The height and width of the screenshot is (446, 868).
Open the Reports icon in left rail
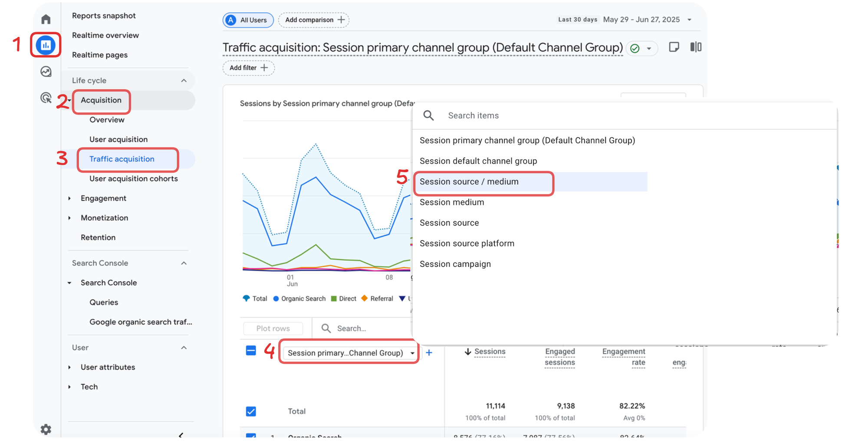tap(46, 45)
